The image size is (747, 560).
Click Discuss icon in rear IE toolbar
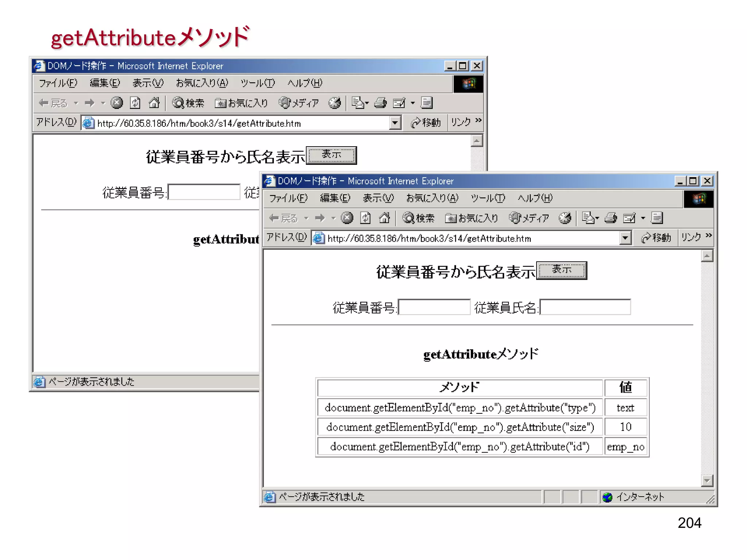(426, 103)
